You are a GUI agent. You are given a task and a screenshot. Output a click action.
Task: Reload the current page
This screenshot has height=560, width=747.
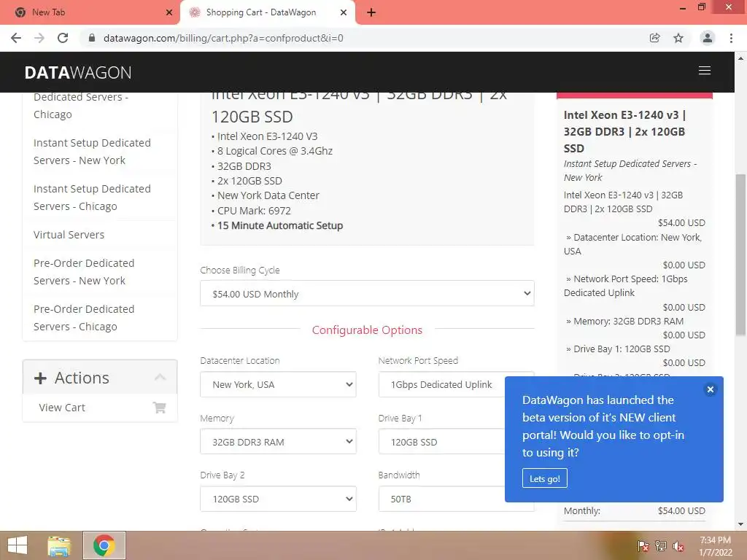[x=63, y=38]
